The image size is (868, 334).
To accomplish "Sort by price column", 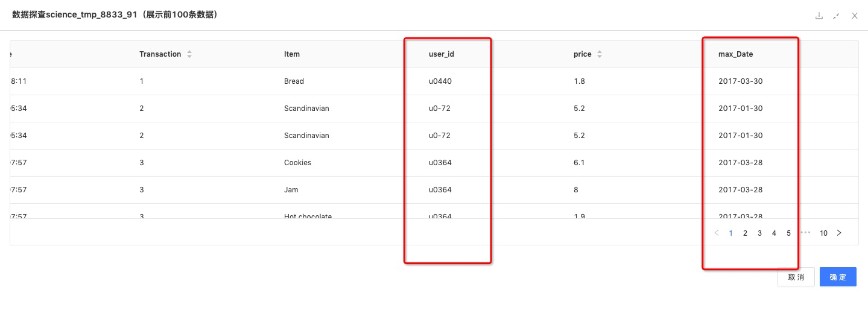I will click(x=600, y=54).
